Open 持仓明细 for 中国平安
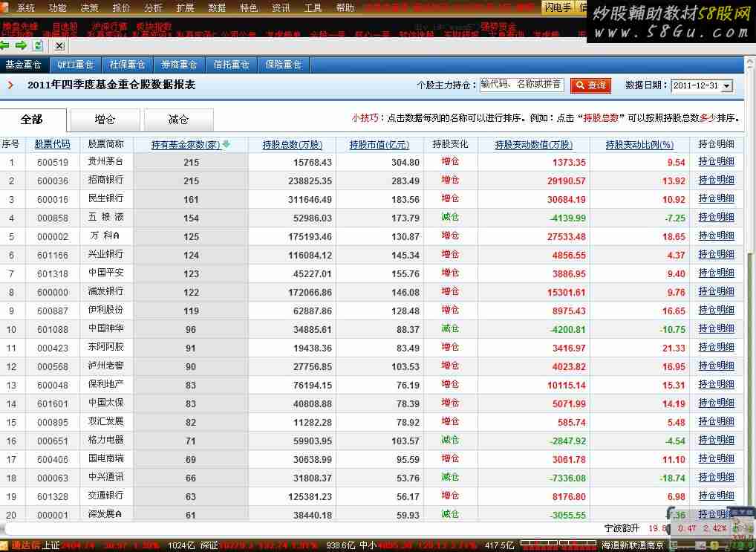The width and height of the screenshot is (756, 552). coord(717,273)
